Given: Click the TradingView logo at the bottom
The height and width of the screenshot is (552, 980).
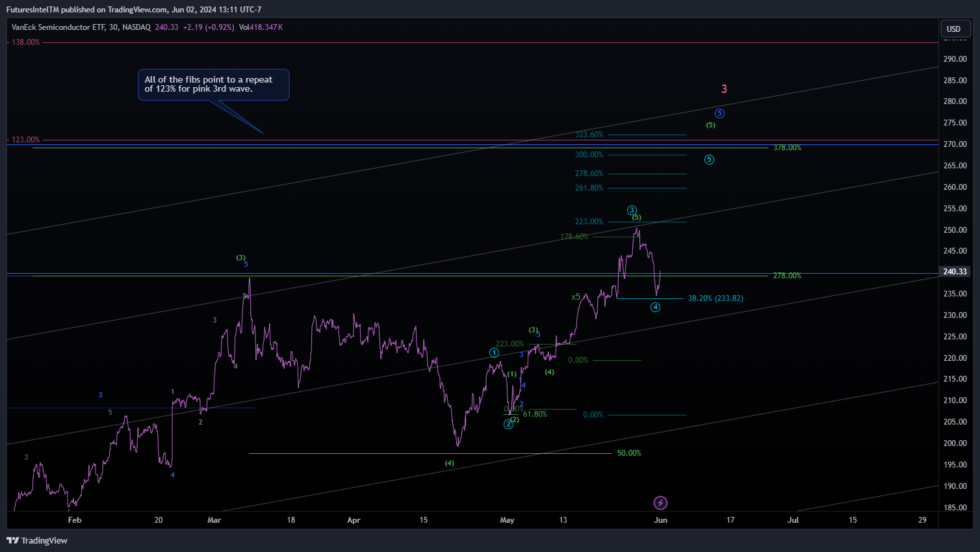Looking at the screenshot, I should [37, 540].
